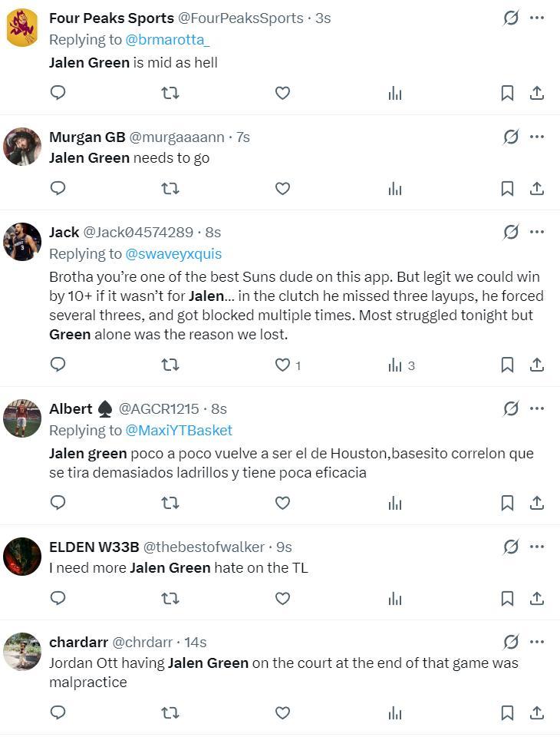The image size is (560, 737).
Task: Open the @brmarotta_ profile link
Action: [x=167, y=39]
